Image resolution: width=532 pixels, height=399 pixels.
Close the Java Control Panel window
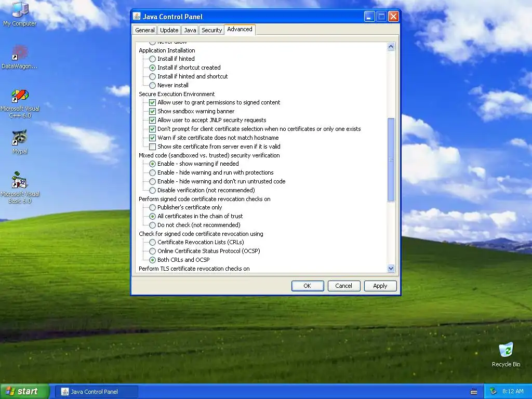click(393, 16)
